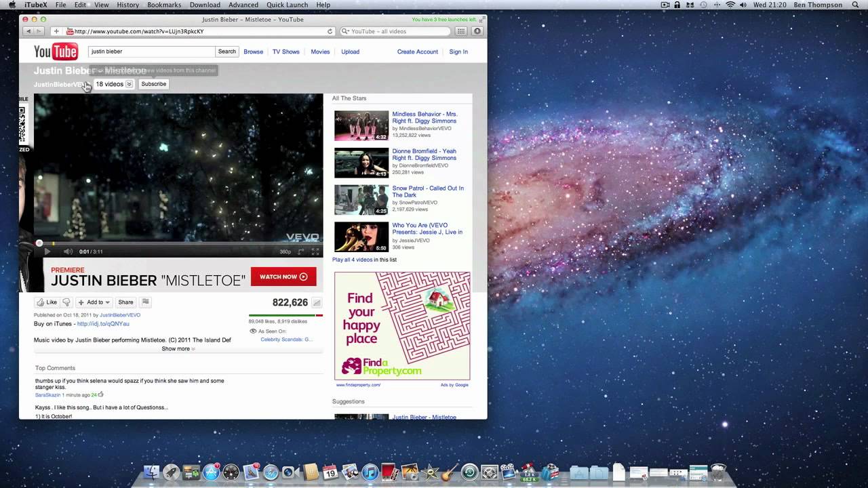Click the FindaProperty advertisement
Viewport: 868px width, 488px height.
pos(402,326)
